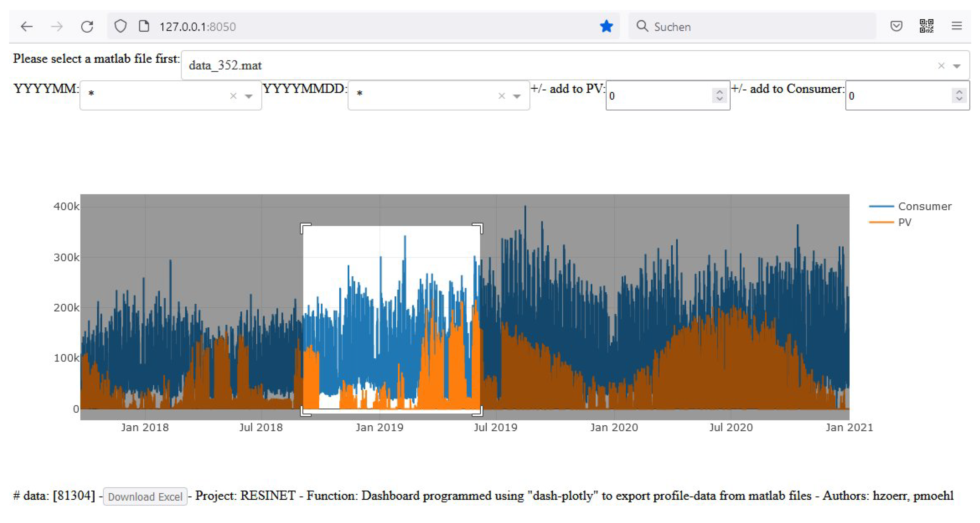This screenshot has height=523, width=980.
Task: Open the Firefox hamburger menu
Action: coord(956,26)
